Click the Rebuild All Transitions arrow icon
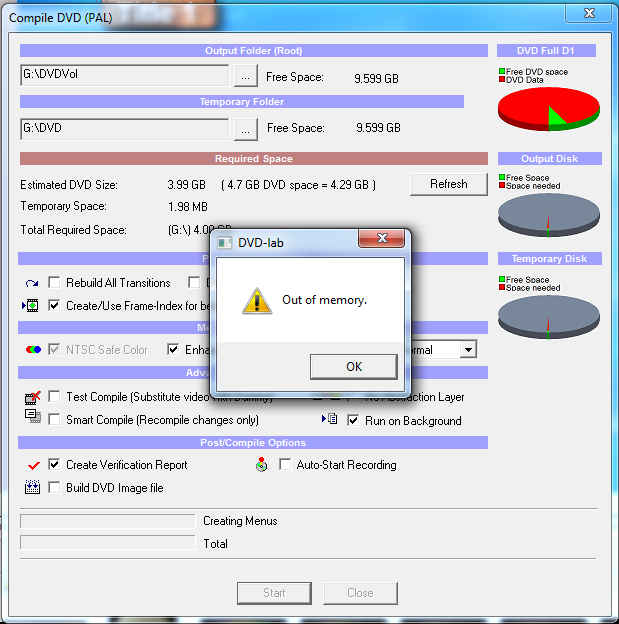 (x=32, y=283)
